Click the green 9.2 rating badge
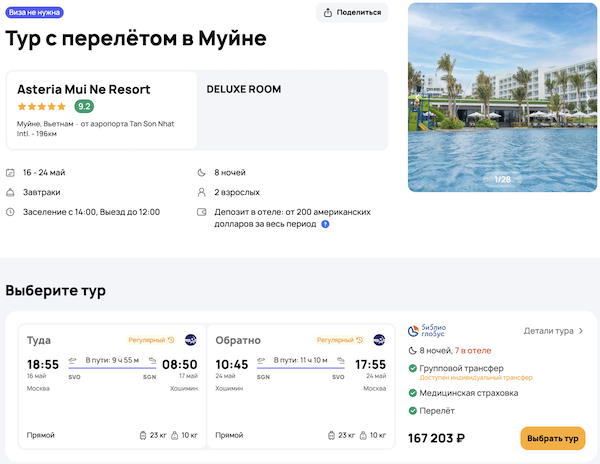Viewport: 600px width, 464px height. [85, 106]
